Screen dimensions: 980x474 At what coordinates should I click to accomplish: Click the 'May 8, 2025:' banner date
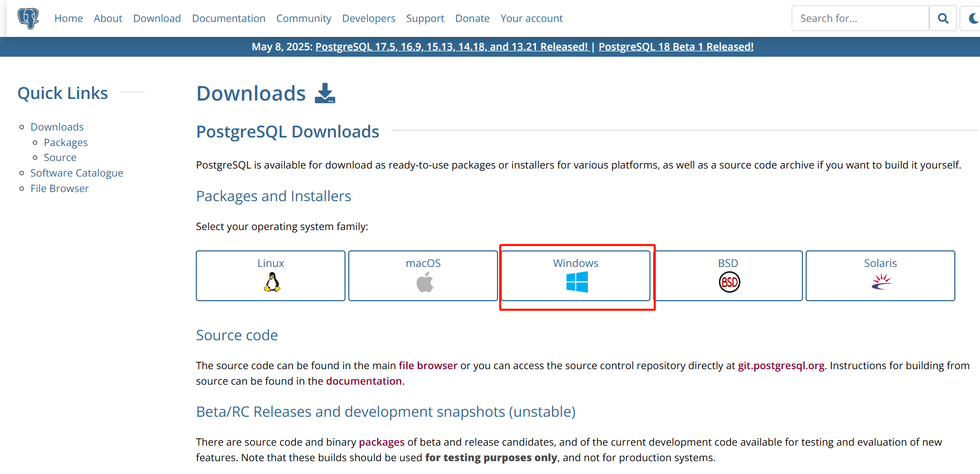[x=282, y=47]
